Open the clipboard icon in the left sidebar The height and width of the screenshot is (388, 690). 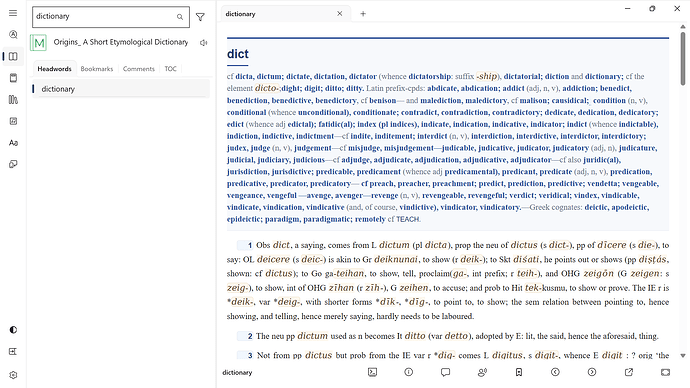coord(13,78)
